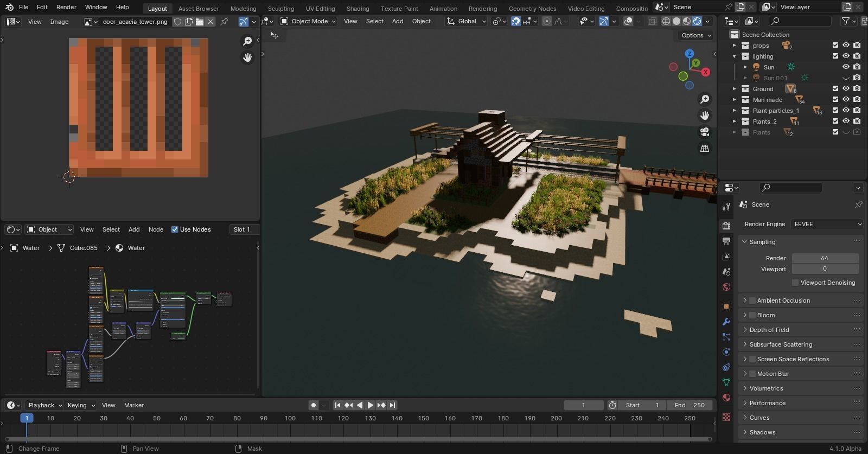Open the Render properties tab
Viewport: 868px width, 454px height.
coord(726,226)
